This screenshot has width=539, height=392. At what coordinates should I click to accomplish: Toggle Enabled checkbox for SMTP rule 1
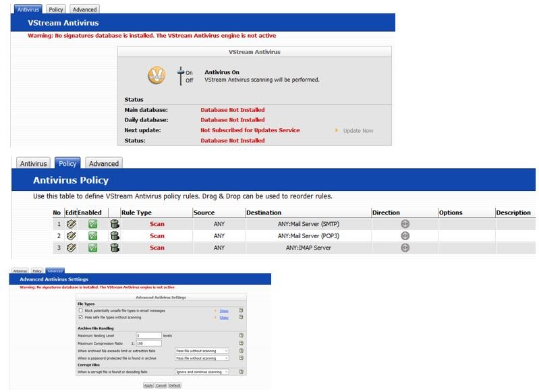pos(92,224)
